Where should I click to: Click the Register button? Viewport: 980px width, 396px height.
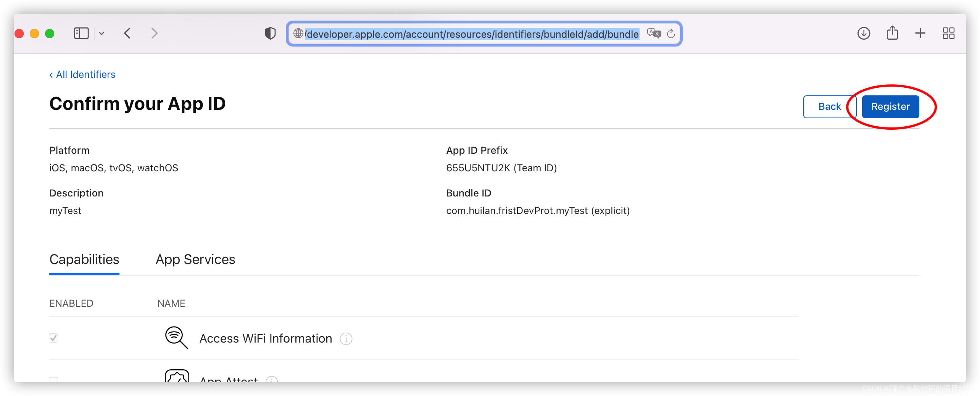tap(890, 106)
